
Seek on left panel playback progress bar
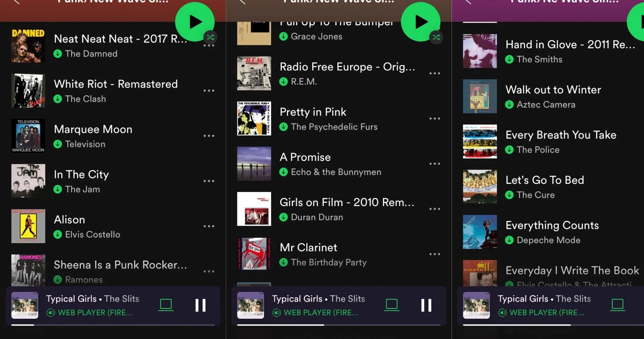coord(113,325)
